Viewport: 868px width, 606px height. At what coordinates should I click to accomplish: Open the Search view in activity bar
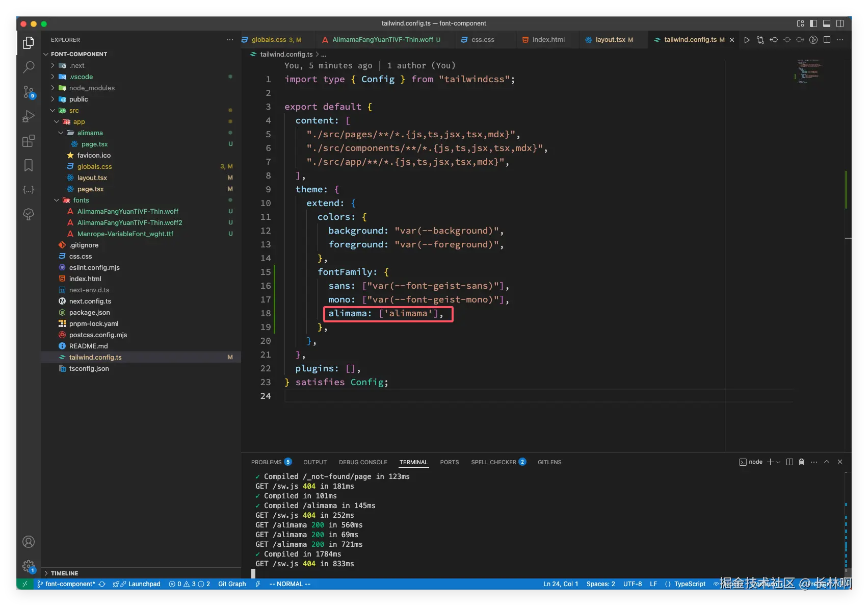[x=29, y=67]
